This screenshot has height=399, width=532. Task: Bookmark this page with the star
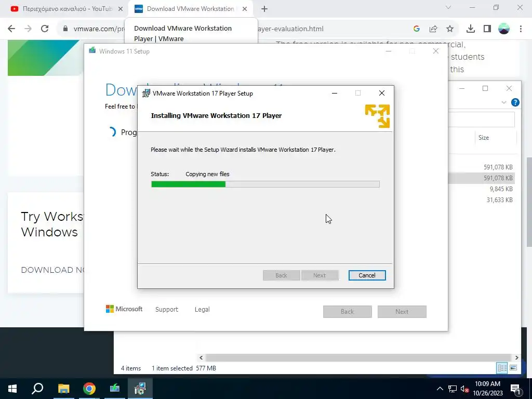(450, 29)
